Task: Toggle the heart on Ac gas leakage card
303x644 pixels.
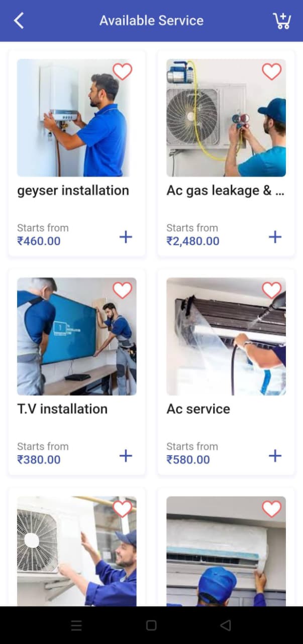Action: tap(272, 71)
